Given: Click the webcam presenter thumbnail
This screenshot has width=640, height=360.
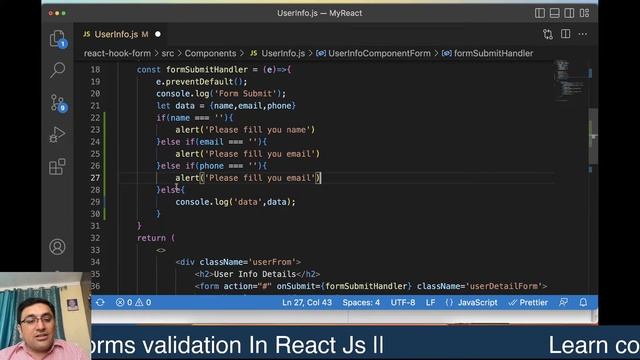Looking at the screenshot, I should click(45, 316).
